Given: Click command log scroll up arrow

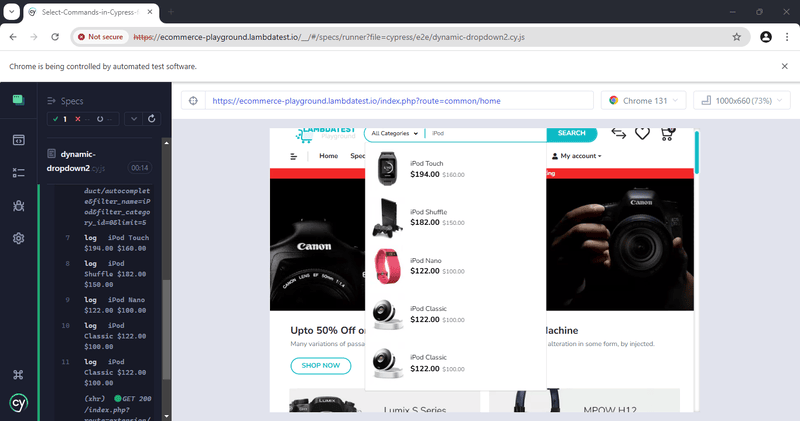Looking at the screenshot, I should 166,143.
